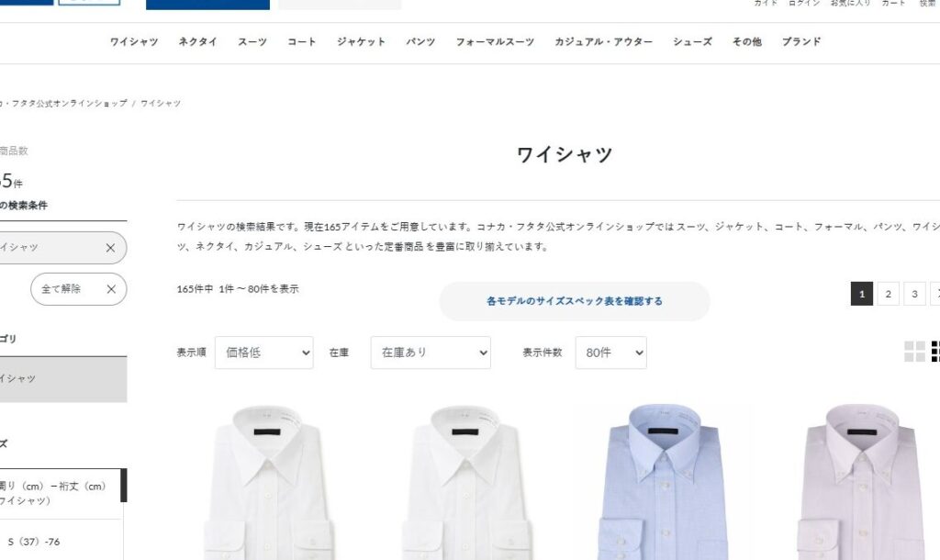Open the 表示件数 80件 dropdown

610,353
